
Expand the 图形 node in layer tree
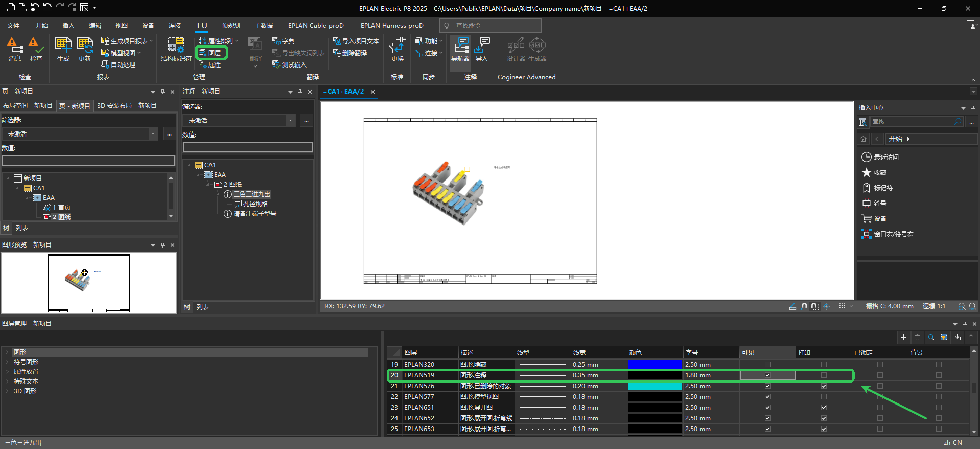7,352
